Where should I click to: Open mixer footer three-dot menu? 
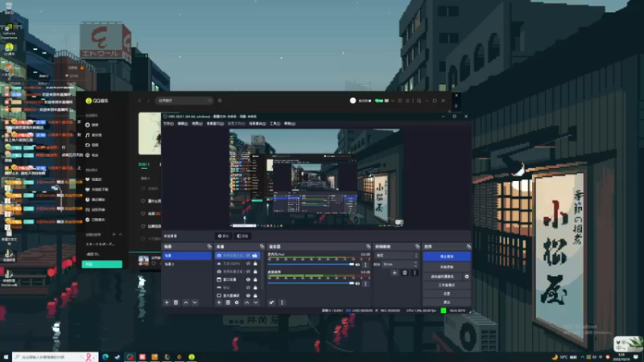point(282,302)
